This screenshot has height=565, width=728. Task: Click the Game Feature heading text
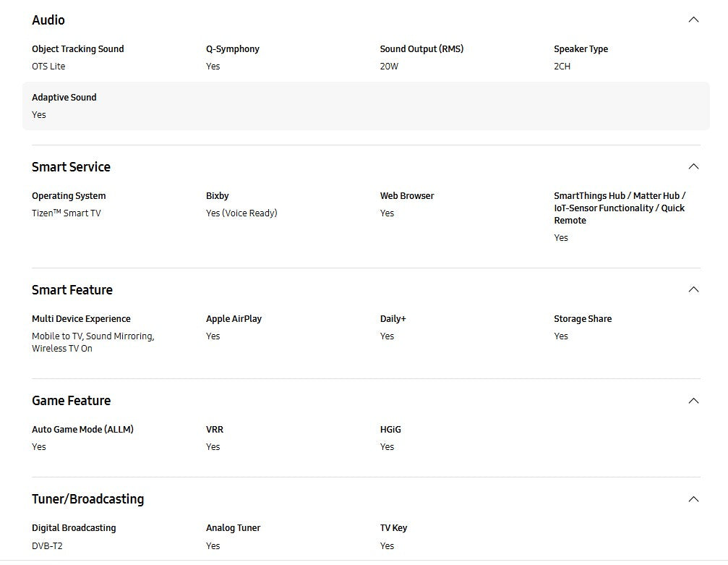click(x=71, y=401)
